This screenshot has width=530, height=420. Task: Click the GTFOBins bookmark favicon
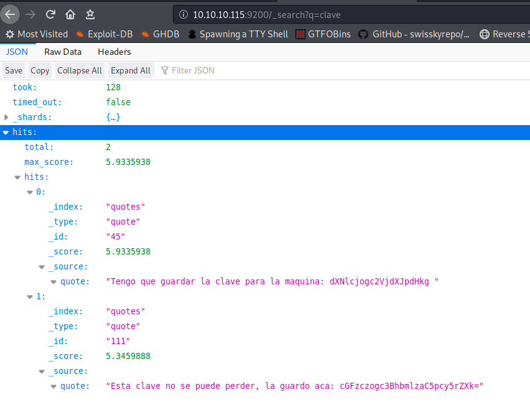[x=300, y=34]
